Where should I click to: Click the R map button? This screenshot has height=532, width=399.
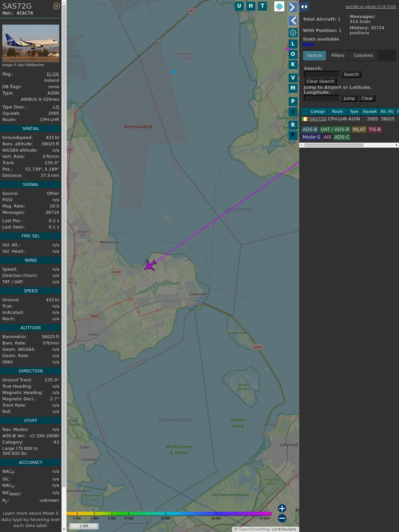[x=293, y=125]
